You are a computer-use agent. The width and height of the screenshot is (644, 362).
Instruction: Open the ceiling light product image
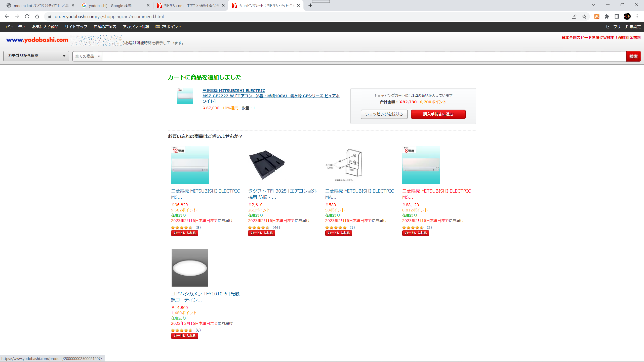pyautogui.click(x=190, y=268)
